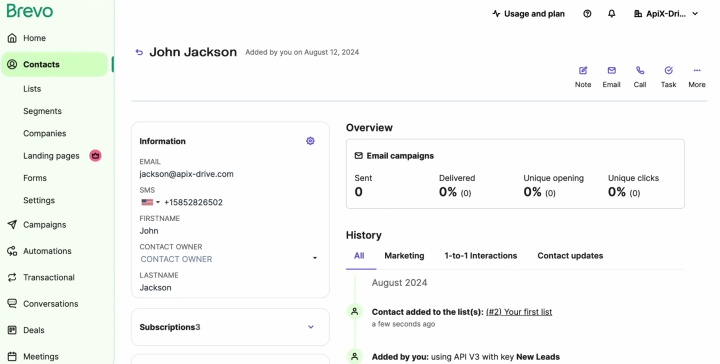
Task: Switch to the Marketing tab
Action: (405, 256)
